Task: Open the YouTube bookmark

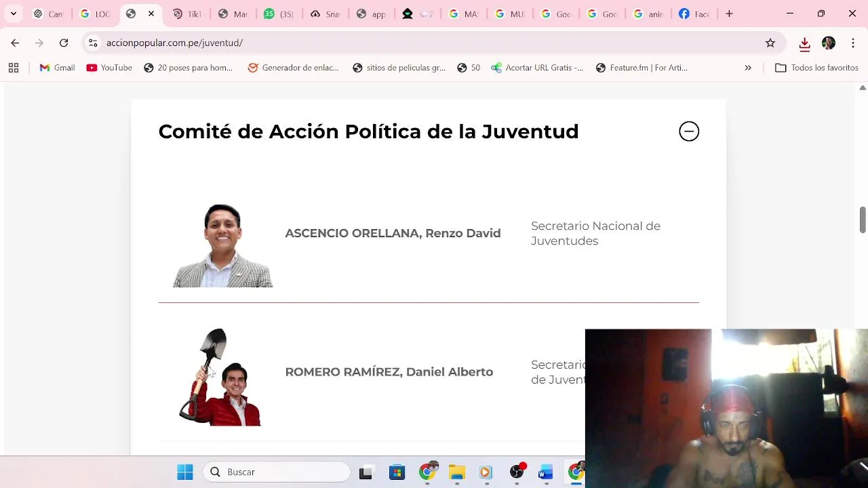Action: pyautogui.click(x=109, y=68)
